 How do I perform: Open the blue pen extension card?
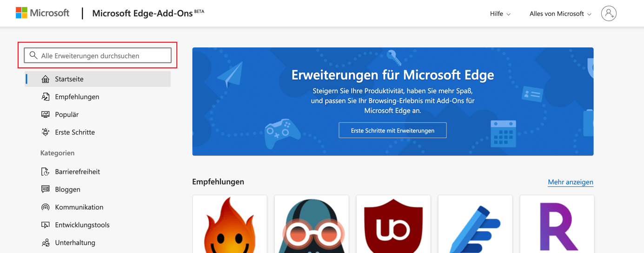tap(475, 224)
